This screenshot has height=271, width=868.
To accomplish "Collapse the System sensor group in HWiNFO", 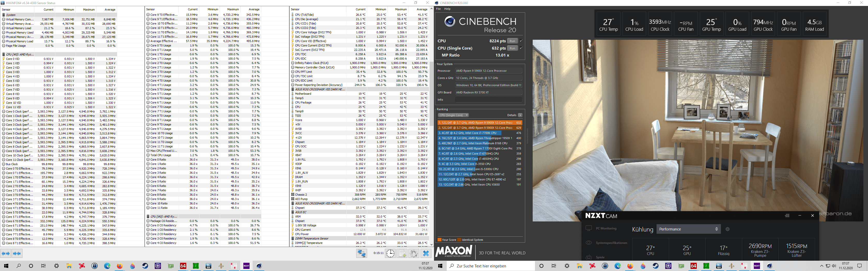I will click(x=4, y=15).
